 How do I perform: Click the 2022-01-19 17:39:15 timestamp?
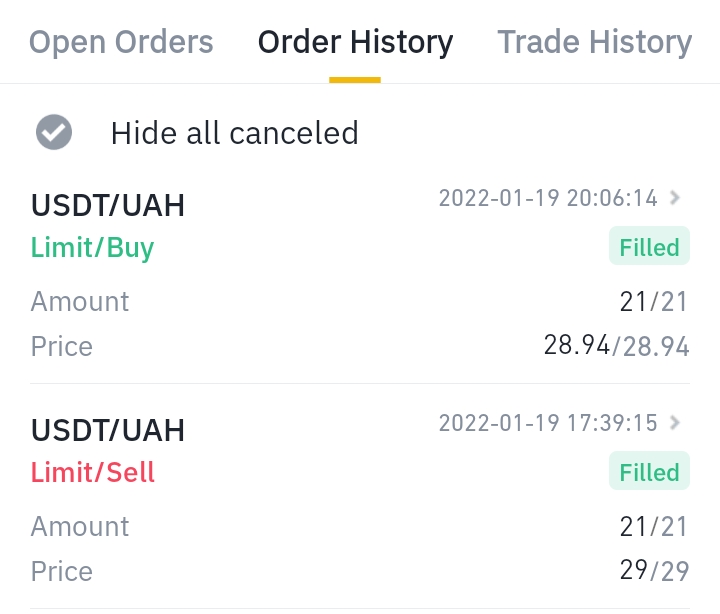pyautogui.click(x=548, y=423)
